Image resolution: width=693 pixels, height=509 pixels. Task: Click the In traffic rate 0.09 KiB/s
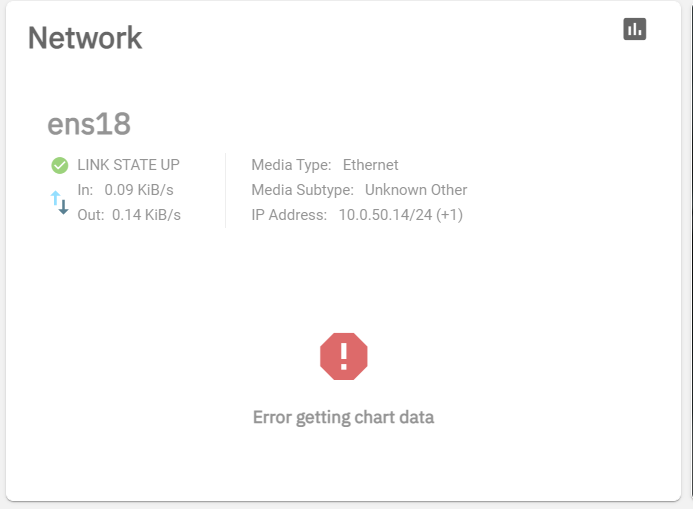click(139, 190)
